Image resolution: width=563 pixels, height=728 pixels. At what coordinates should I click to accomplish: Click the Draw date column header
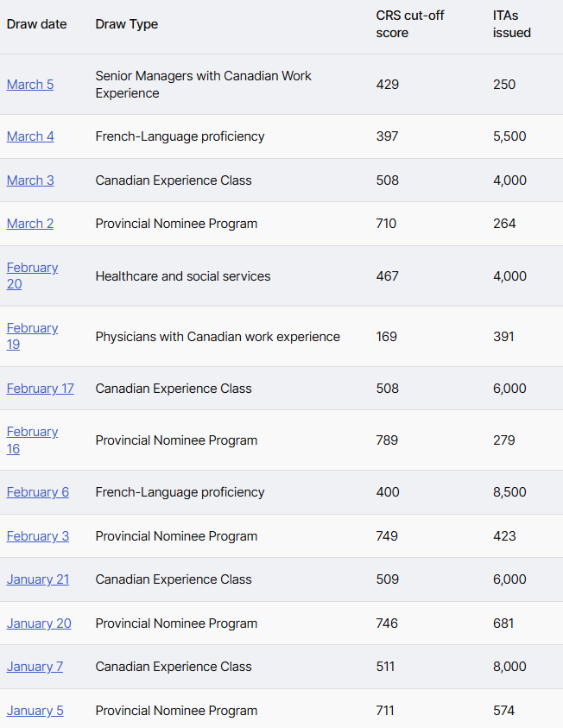coord(36,24)
